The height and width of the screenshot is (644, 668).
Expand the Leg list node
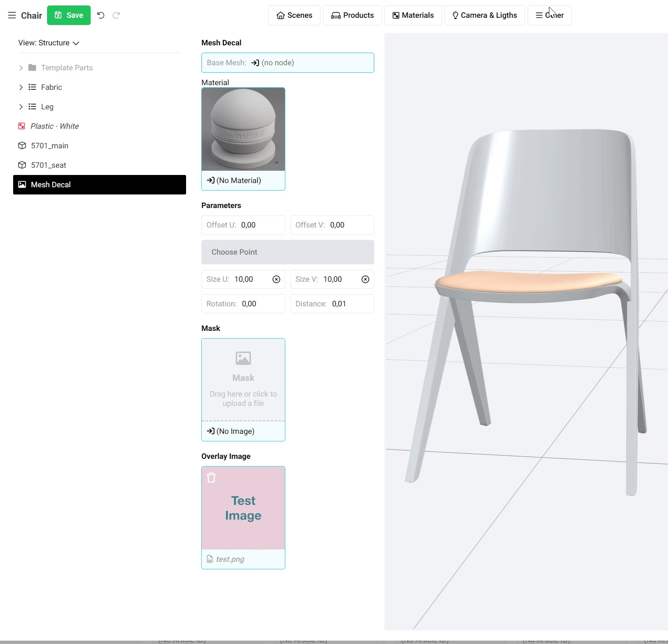[21, 107]
